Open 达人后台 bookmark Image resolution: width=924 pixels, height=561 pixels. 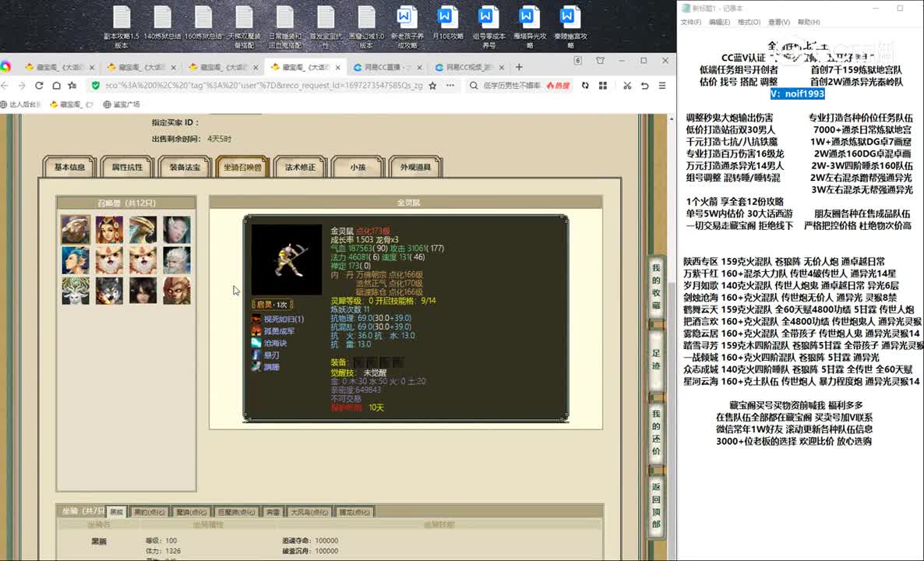click(20, 104)
